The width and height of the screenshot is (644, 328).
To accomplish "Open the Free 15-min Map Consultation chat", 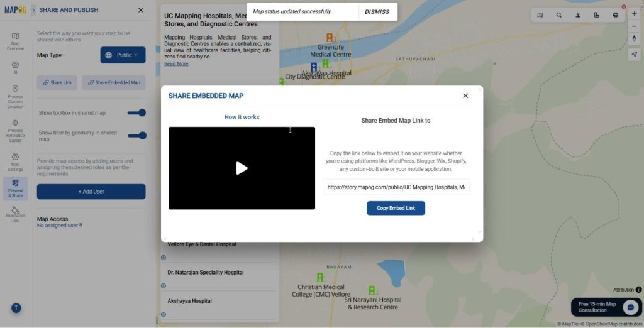I will coord(606,307).
